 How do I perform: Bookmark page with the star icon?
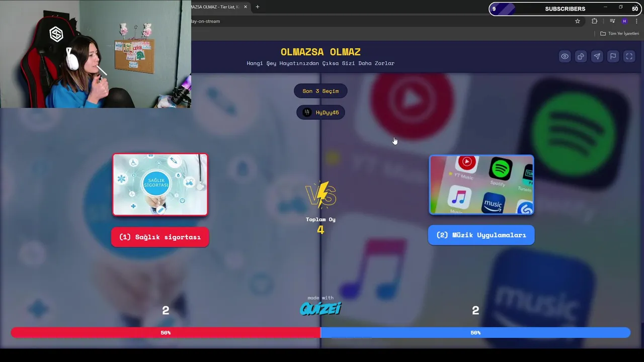[578, 21]
